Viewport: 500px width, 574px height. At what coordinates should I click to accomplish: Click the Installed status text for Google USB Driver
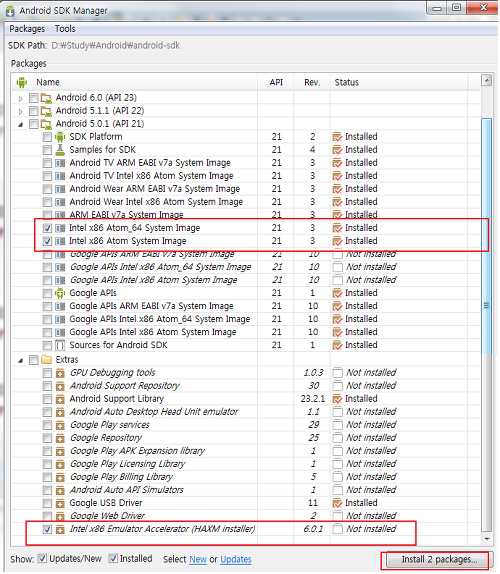point(361,503)
